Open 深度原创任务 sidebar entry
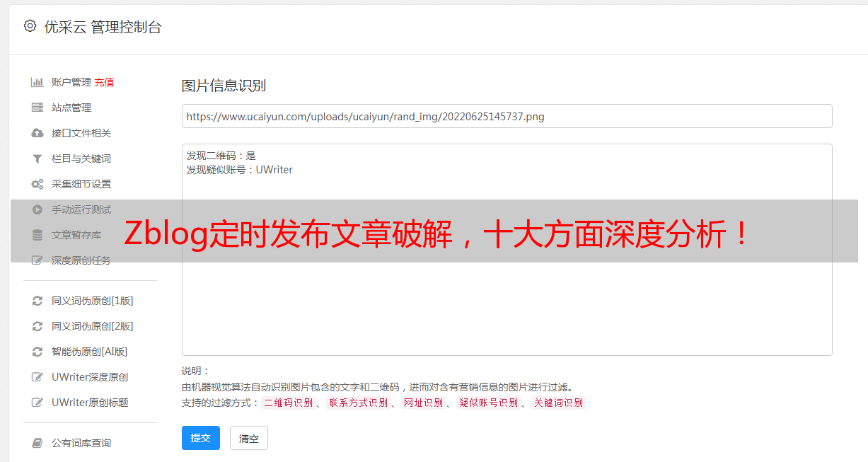The height and width of the screenshot is (462, 868). [x=81, y=260]
